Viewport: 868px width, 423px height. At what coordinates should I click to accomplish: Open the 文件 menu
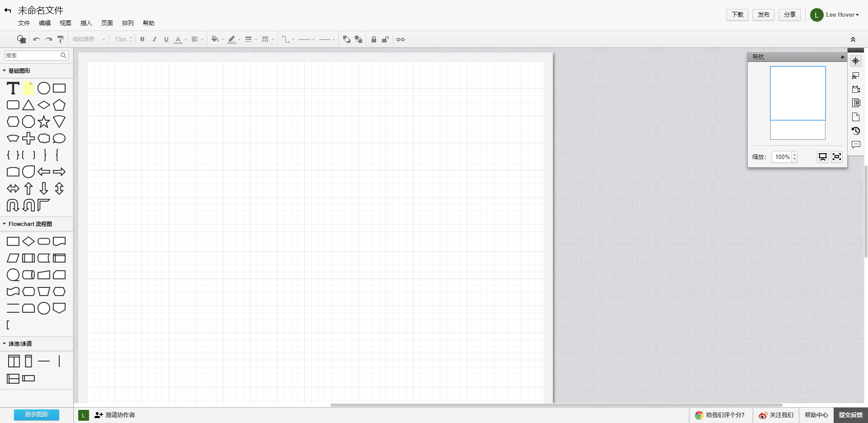point(24,23)
